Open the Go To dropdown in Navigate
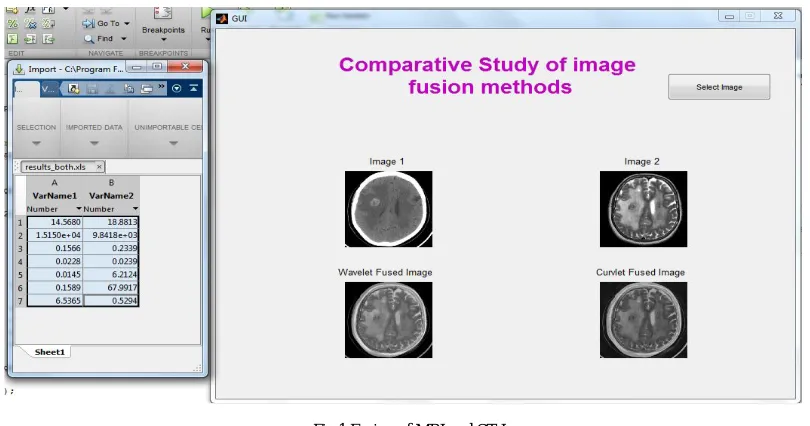810x426 pixels. pos(127,23)
